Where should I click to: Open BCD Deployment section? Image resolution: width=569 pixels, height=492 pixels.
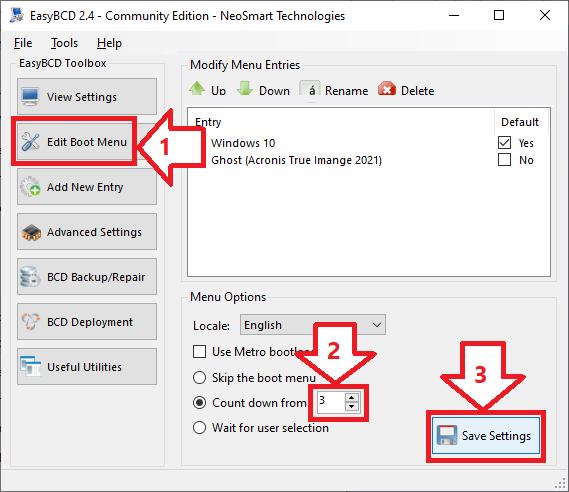coord(87,321)
